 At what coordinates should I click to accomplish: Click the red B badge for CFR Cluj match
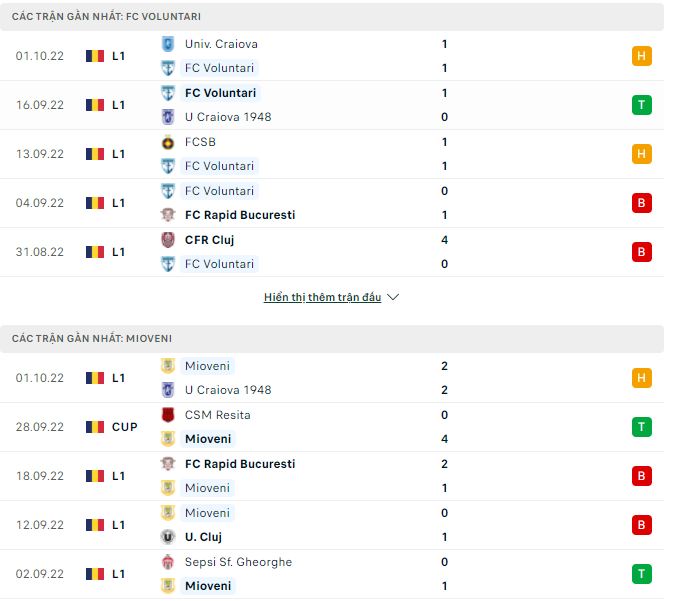coord(642,252)
